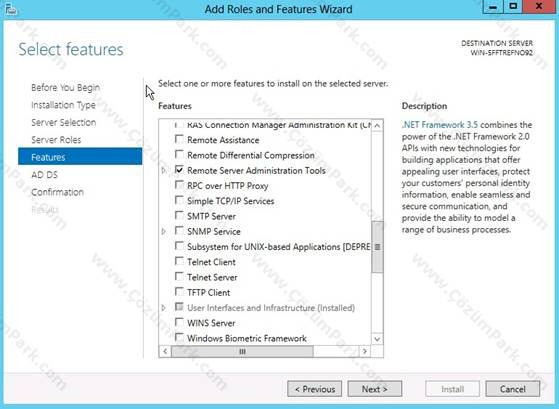The width and height of the screenshot is (559, 409).
Task: Open the Installation Type step
Action: pos(63,105)
